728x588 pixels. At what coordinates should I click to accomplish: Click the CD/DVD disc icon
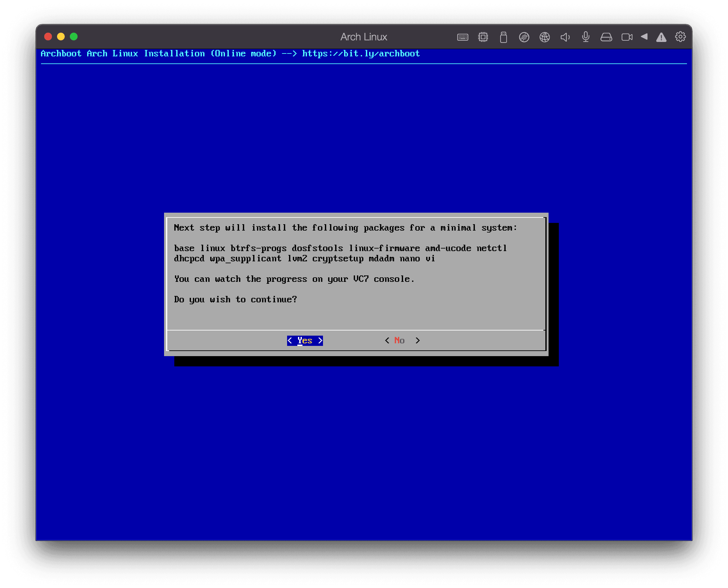[x=524, y=37]
